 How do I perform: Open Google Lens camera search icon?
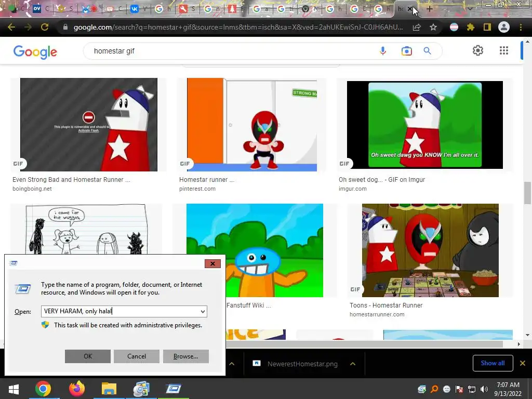406,51
